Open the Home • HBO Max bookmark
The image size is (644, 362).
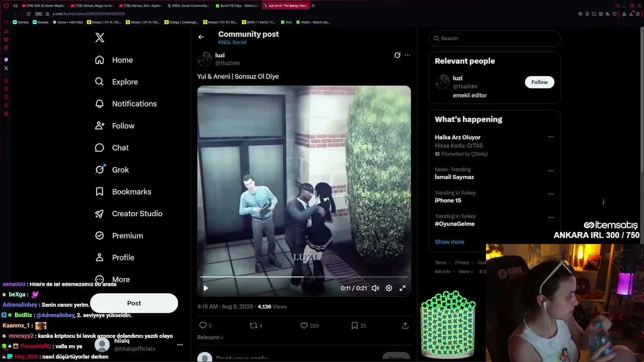68,22
